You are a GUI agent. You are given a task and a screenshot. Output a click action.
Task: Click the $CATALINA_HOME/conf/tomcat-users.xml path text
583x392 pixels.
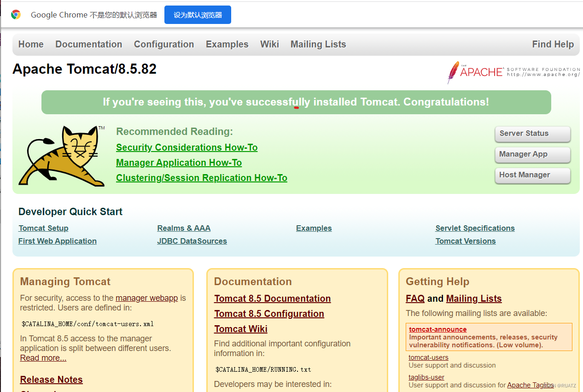click(87, 324)
